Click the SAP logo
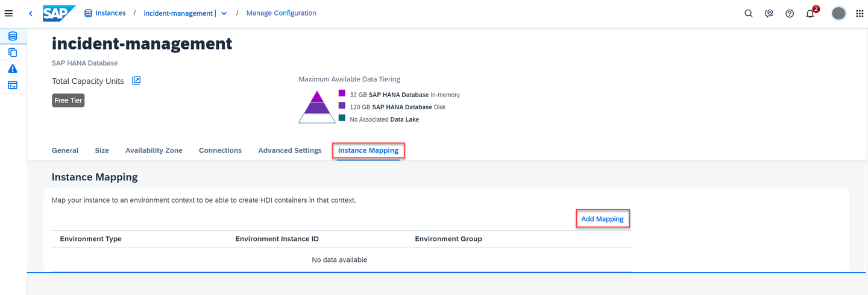Viewport: 868px width, 295px height. (x=59, y=13)
